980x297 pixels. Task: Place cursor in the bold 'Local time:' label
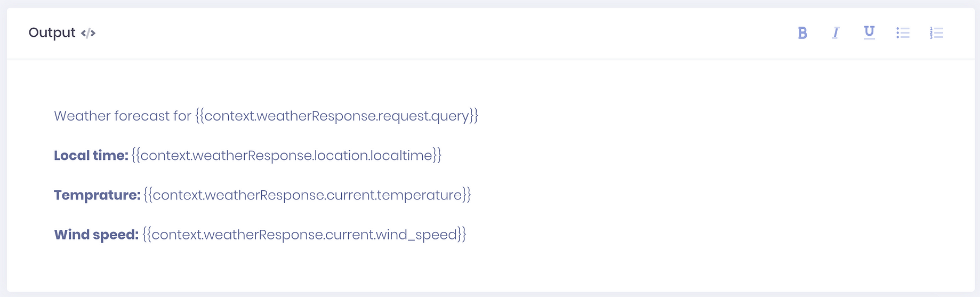91,155
